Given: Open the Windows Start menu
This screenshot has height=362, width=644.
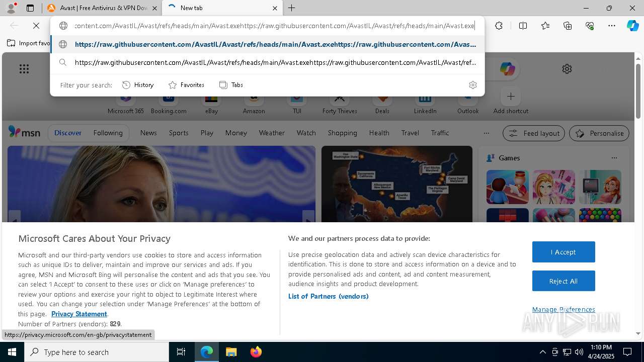Looking at the screenshot, I should click(12, 352).
